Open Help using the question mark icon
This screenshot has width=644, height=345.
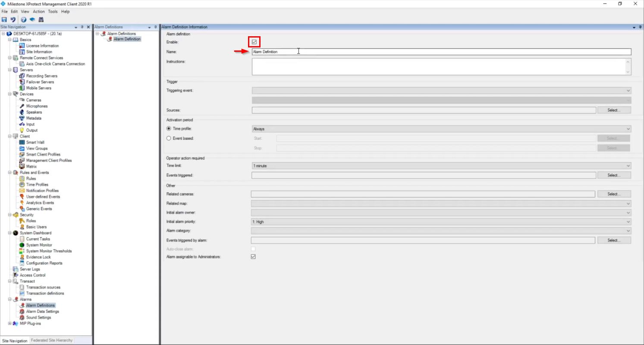tap(24, 19)
